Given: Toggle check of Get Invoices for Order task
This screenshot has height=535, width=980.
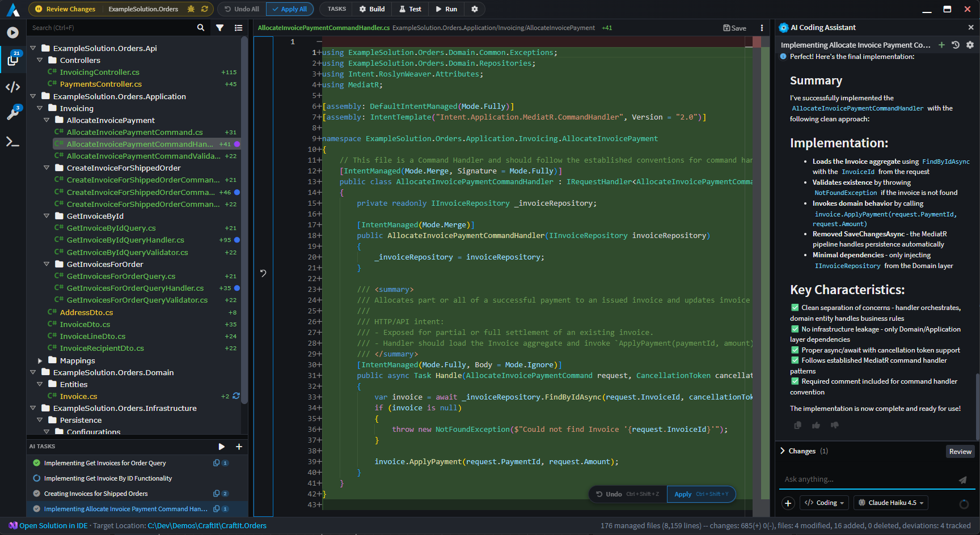Looking at the screenshot, I should coord(37,463).
